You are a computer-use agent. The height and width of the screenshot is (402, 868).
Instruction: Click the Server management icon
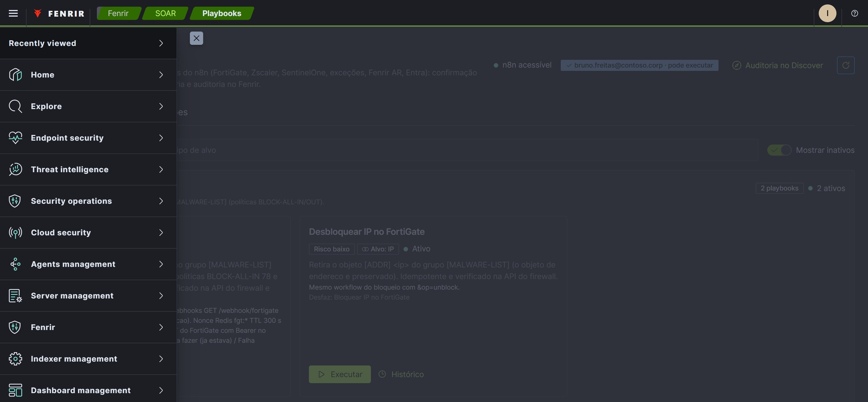point(15,295)
